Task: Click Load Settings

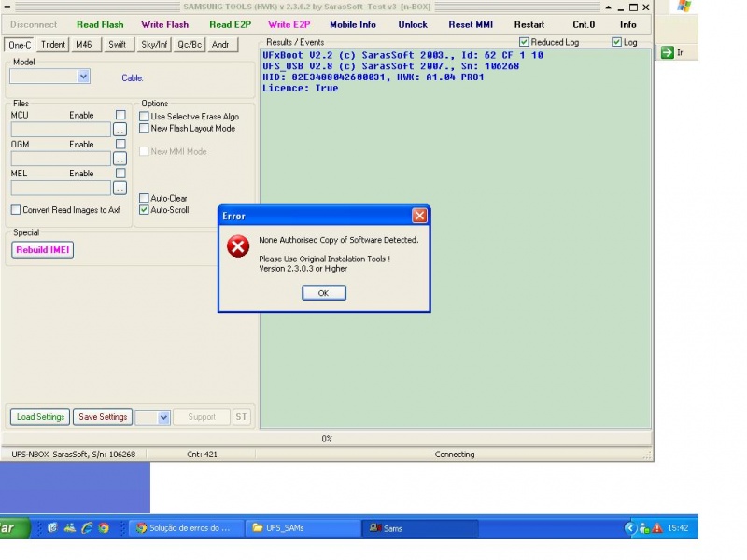Action: coord(40,417)
